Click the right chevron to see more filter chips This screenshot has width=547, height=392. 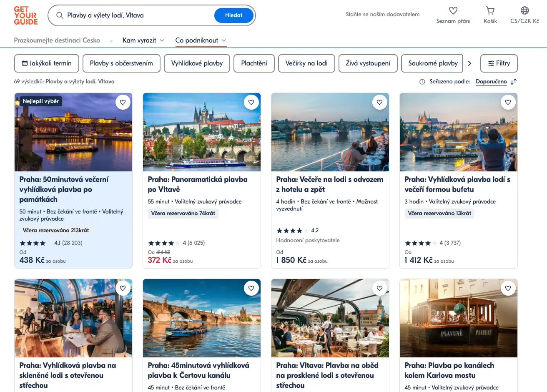pos(470,63)
